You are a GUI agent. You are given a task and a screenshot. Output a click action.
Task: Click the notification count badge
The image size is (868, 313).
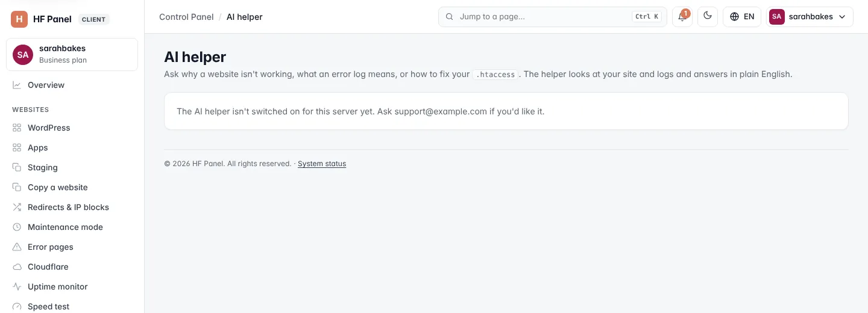pos(685,13)
